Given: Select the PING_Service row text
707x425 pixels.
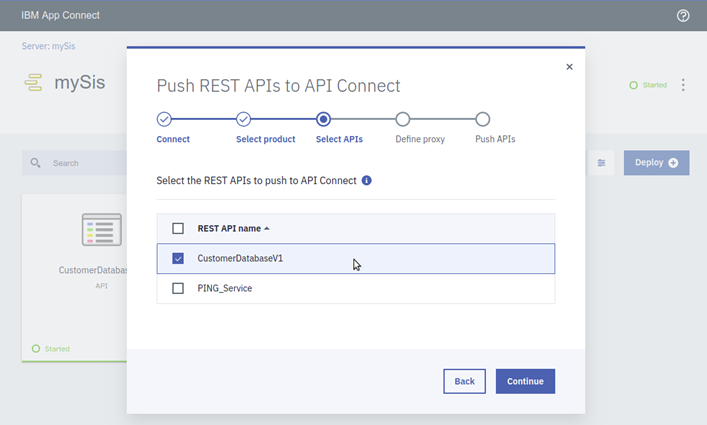Looking at the screenshot, I should tap(225, 288).
